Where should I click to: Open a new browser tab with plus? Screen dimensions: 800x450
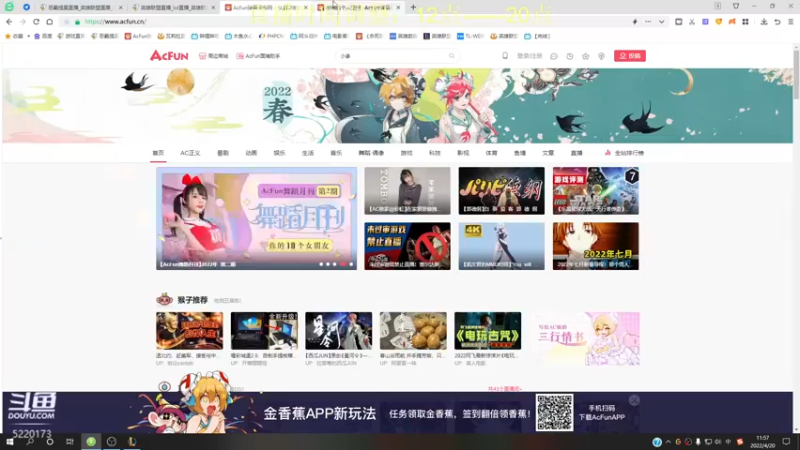(413, 7)
